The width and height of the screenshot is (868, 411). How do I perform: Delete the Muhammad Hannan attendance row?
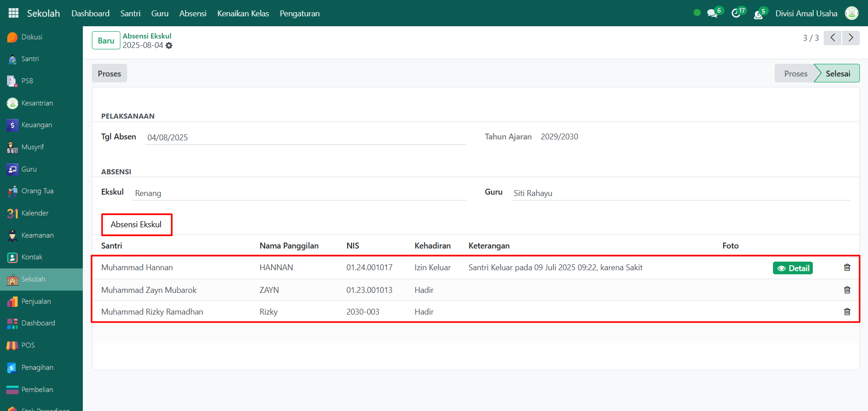847,268
